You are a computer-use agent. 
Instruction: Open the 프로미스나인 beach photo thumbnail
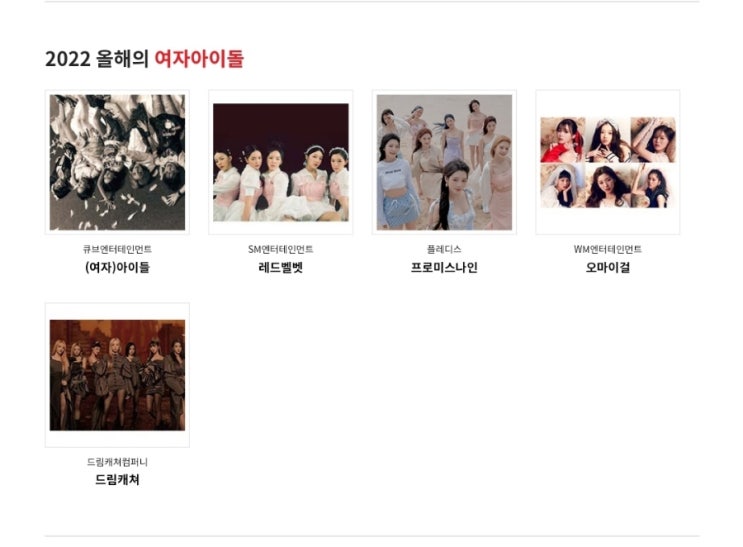[444, 162]
